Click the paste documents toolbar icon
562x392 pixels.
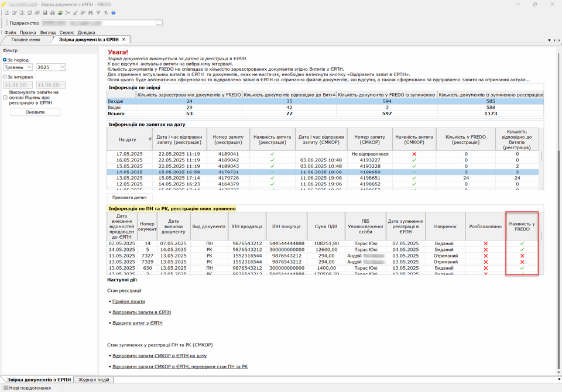[x=37, y=12]
